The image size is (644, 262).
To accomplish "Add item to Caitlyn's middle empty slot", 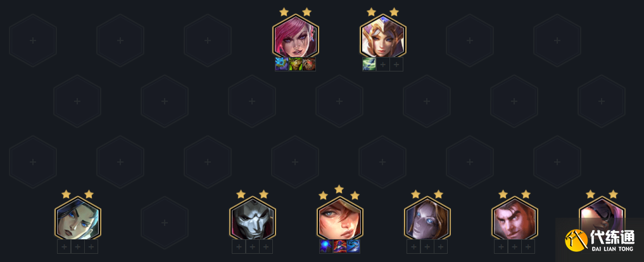I will click(78, 246).
